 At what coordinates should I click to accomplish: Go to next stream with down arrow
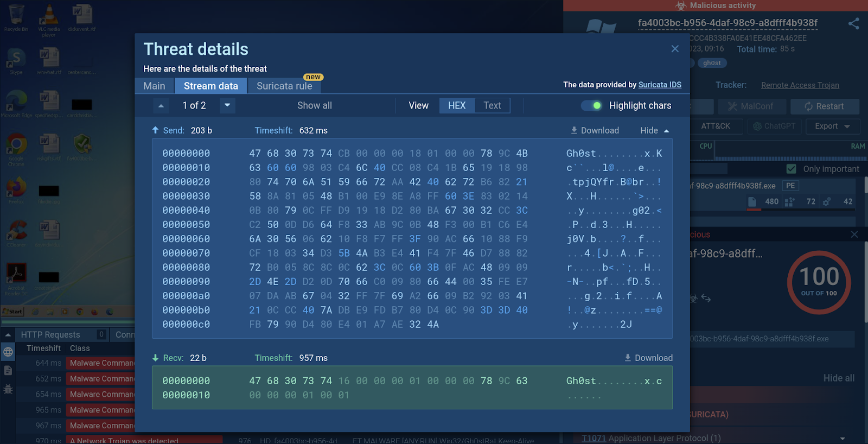tap(227, 105)
